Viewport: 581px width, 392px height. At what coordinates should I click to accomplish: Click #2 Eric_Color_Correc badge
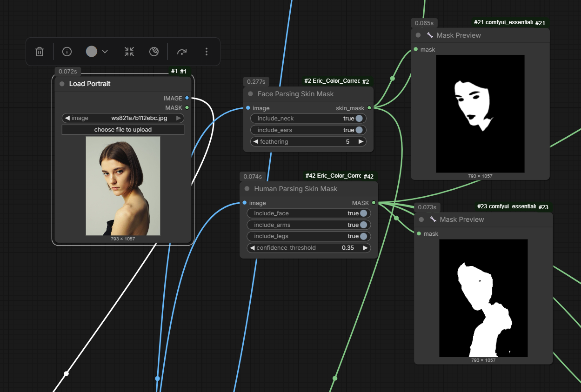pos(331,81)
